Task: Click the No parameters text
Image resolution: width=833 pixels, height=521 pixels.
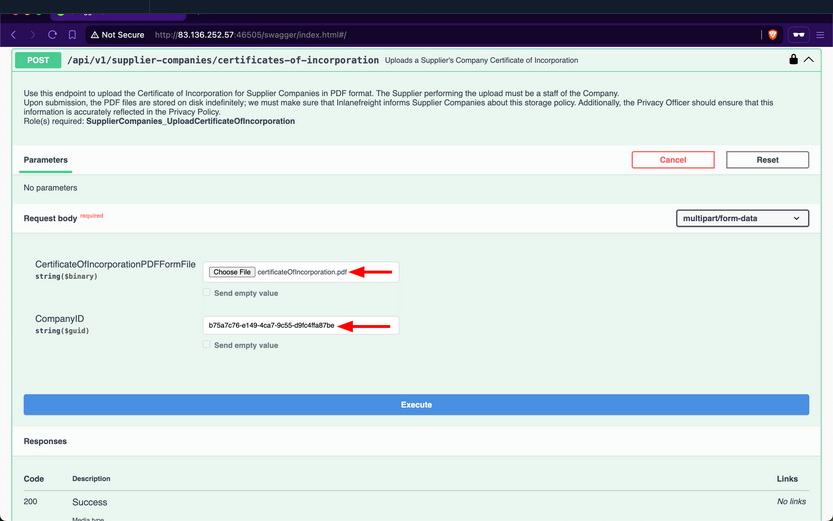Action: pyautogui.click(x=50, y=188)
